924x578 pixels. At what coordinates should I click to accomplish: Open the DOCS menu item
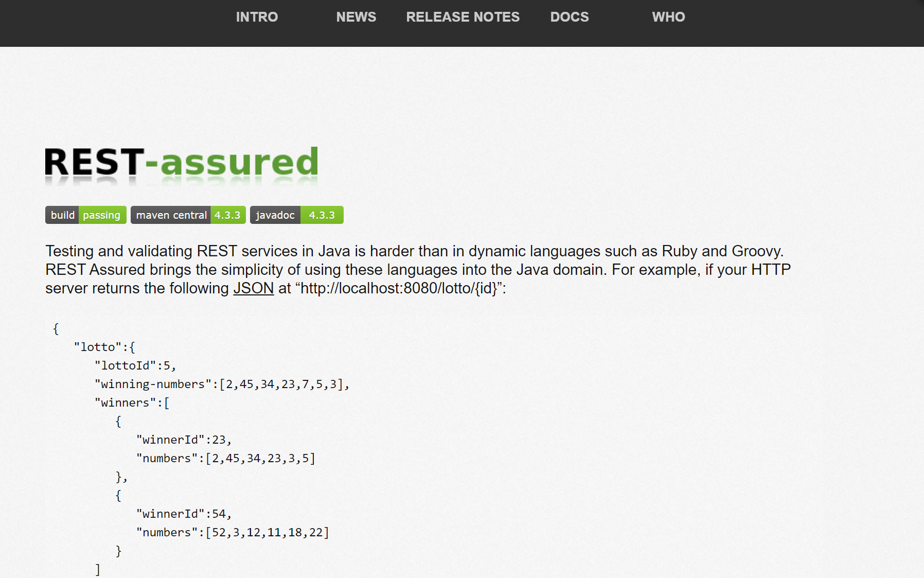pos(570,17)
